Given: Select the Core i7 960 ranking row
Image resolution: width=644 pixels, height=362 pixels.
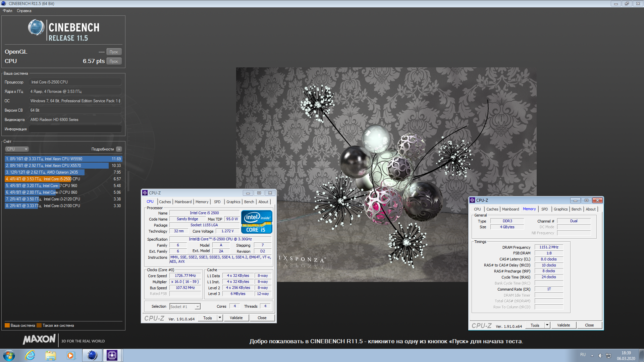Looking at the screenshot, I should pyautogui.click(x=63, y=186).
